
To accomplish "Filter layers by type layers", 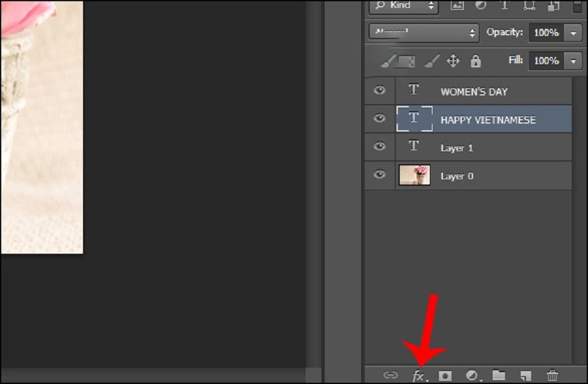I will click(504, 5).
